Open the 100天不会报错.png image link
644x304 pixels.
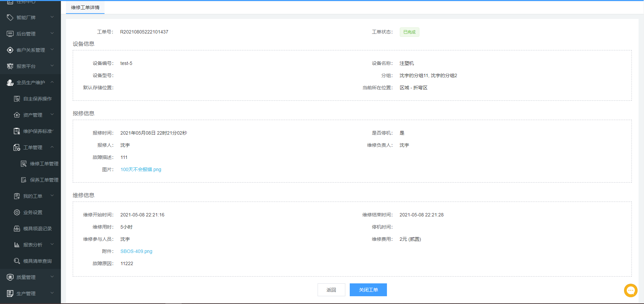(141, 169)
